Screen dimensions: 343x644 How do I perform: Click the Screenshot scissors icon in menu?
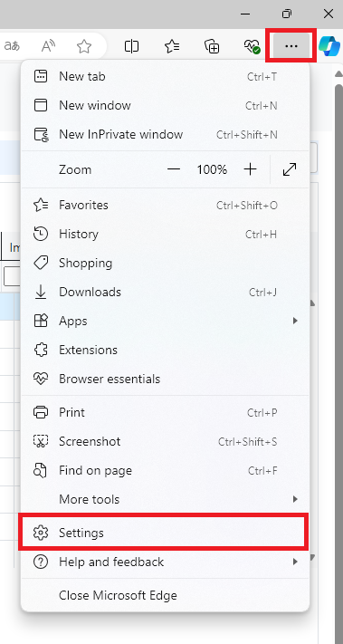click(x=40, y=441)
